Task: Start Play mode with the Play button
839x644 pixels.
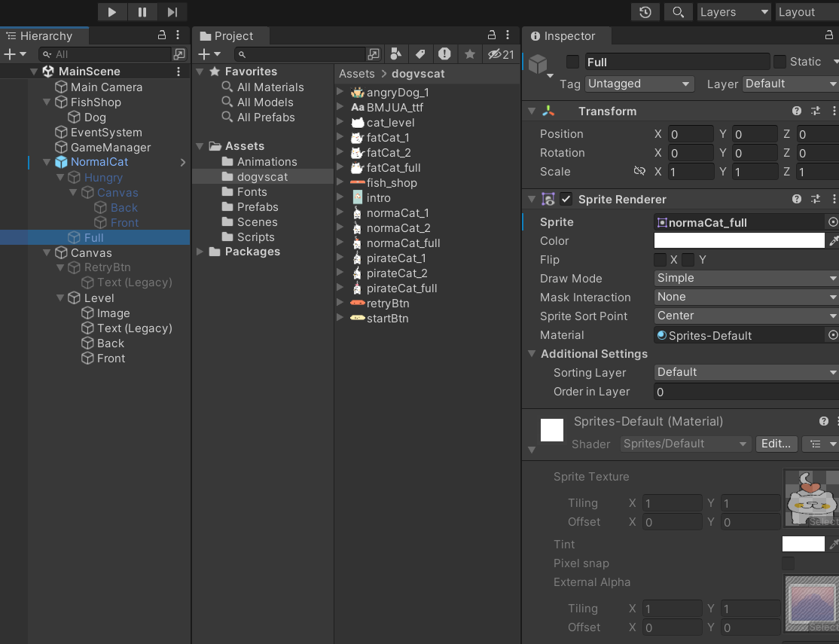Action: 111,12
